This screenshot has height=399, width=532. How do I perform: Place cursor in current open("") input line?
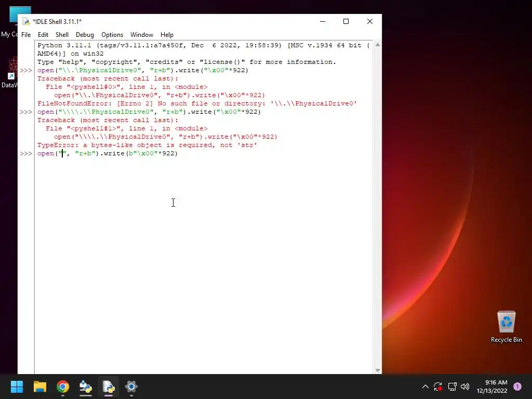[x=107, y=153]
